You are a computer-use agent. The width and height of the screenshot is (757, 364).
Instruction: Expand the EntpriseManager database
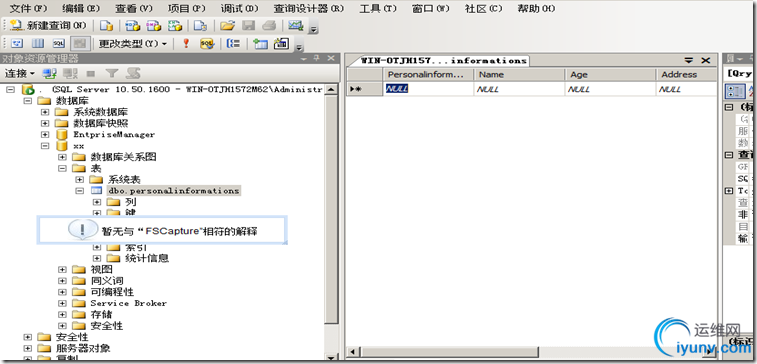(x=45, y=134)
